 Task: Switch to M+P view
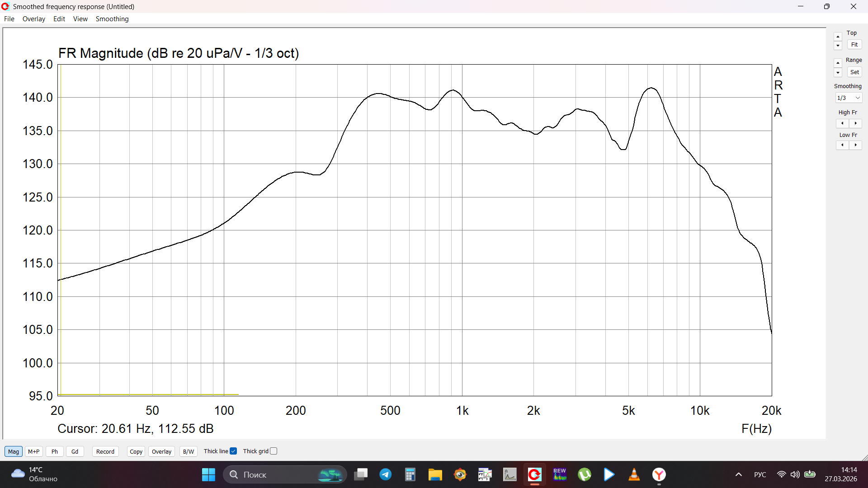33,451
